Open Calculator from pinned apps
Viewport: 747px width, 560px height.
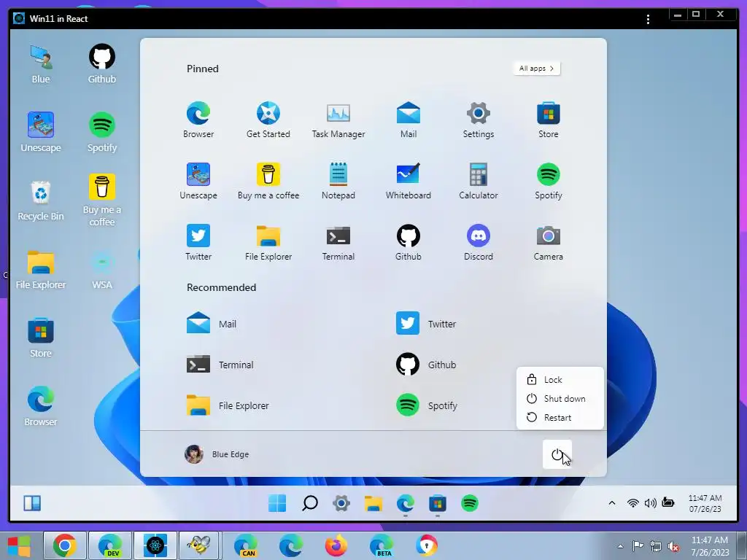[479, 181]
